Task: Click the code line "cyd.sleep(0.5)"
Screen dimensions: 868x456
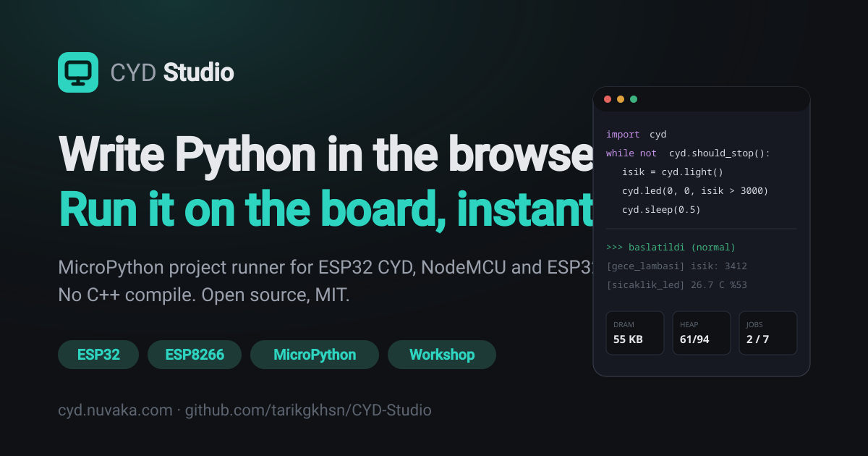Action: tap(662, 210)
